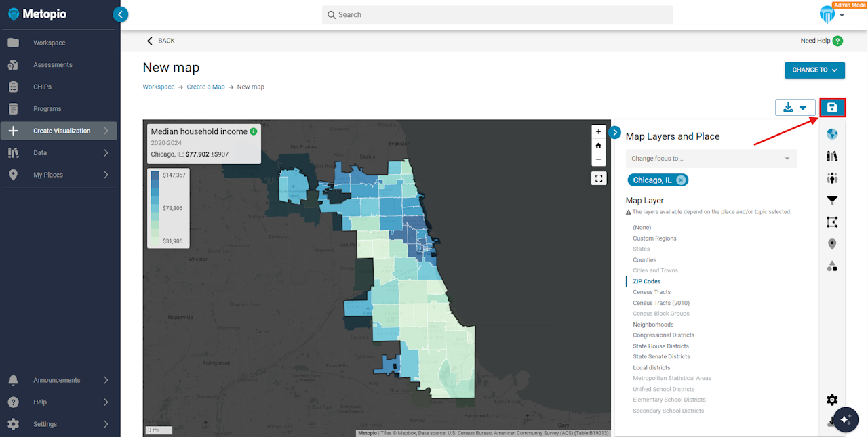Screen dimensions: 868x437
Task: Select the State Senate Districts layer
Action: 661,356
